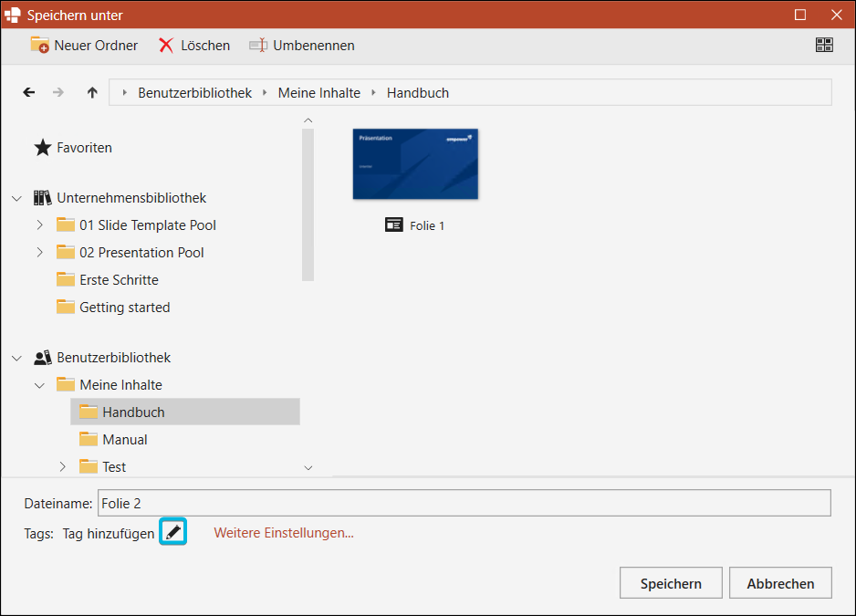
Task: Expand the Test folder
Action: [62, 467]
